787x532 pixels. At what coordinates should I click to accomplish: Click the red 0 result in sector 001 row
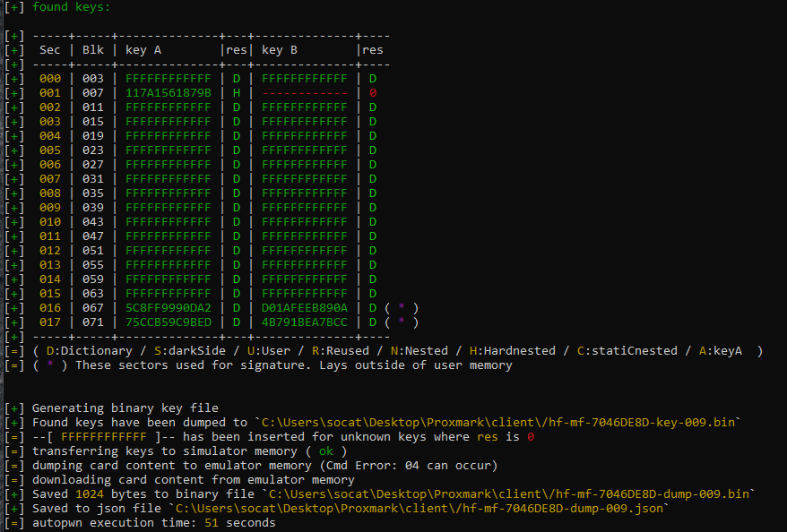click(x=372, y=93)
